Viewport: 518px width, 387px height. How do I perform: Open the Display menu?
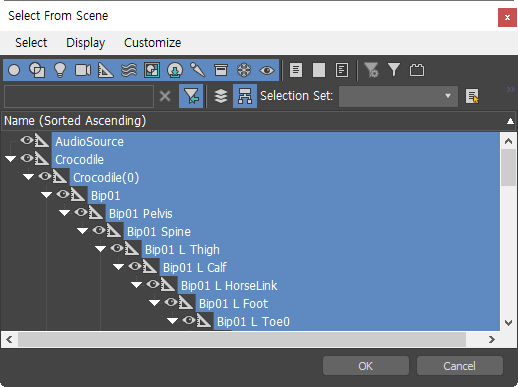(86, 43)
